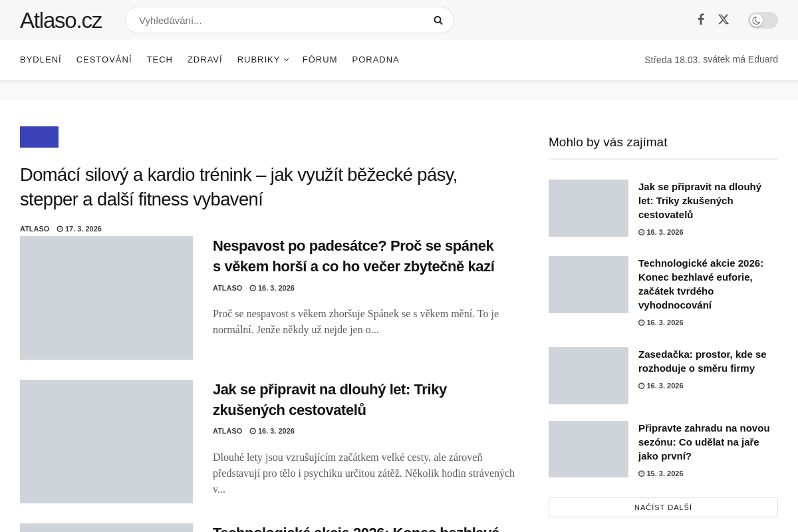798x532 pixels.
Task: Go to the Cestování section
Action: point(104,60)
